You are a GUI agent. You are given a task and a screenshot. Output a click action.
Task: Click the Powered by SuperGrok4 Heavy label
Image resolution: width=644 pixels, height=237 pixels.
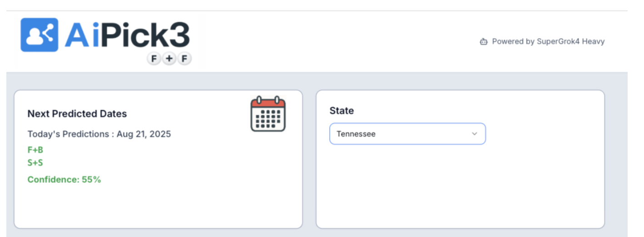pyautogui.click(x=548, y=41)
